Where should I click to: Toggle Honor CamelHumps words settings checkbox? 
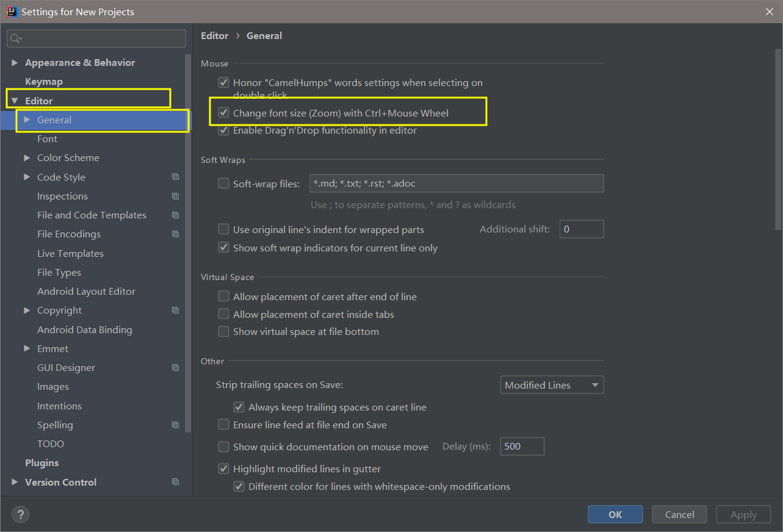click(x=223, y=82)
